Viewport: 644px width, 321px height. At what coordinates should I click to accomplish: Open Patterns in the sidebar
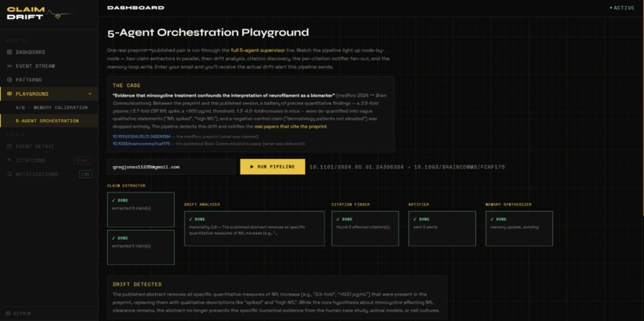coord(49,80)
